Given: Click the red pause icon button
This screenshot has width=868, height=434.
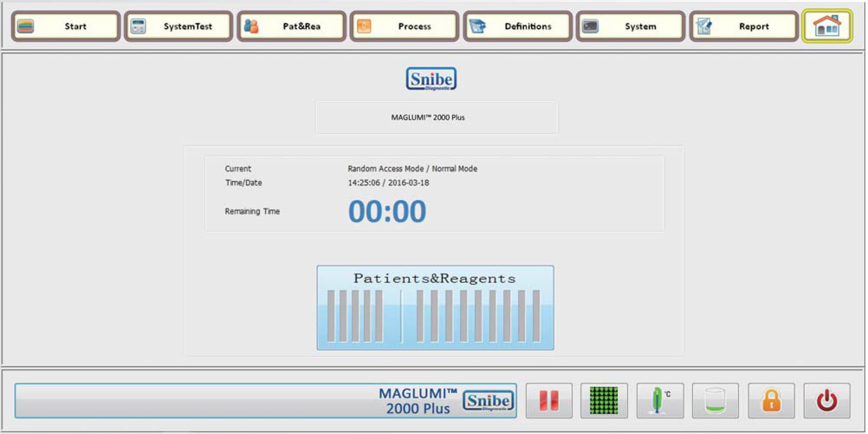Looking at the screenshot, I should (549, 401).
